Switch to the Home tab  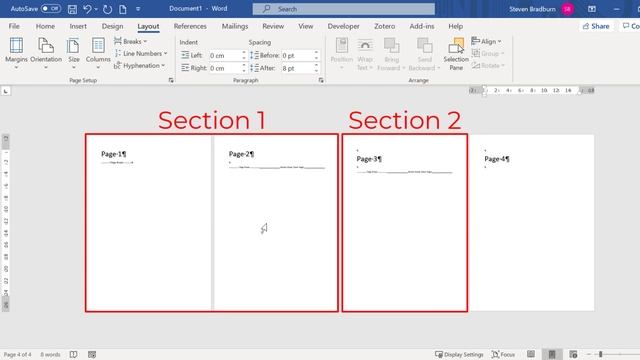tap(45, 26)
